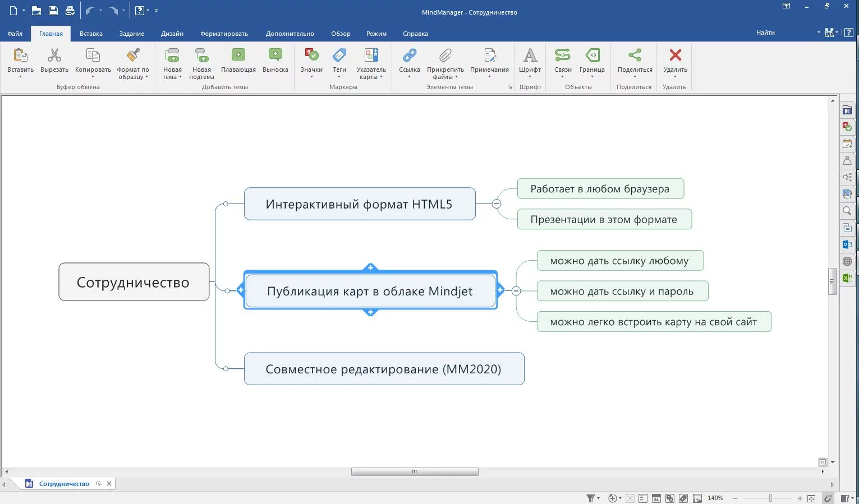This screenshot has height=504, width=859.
Task: Open the Теги tags dropdown
Action: (339, 77)
